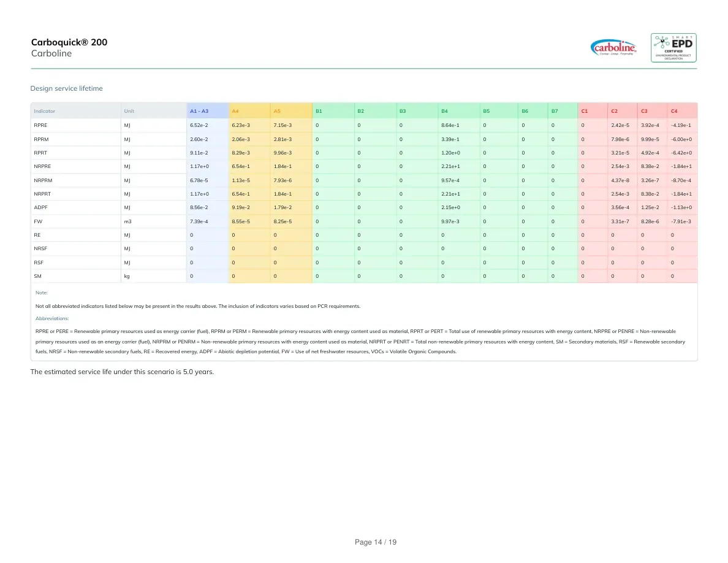Screen dimensions: 728x563
Task: Click the C4 value -6.42e+0
Action: point(681,153)
